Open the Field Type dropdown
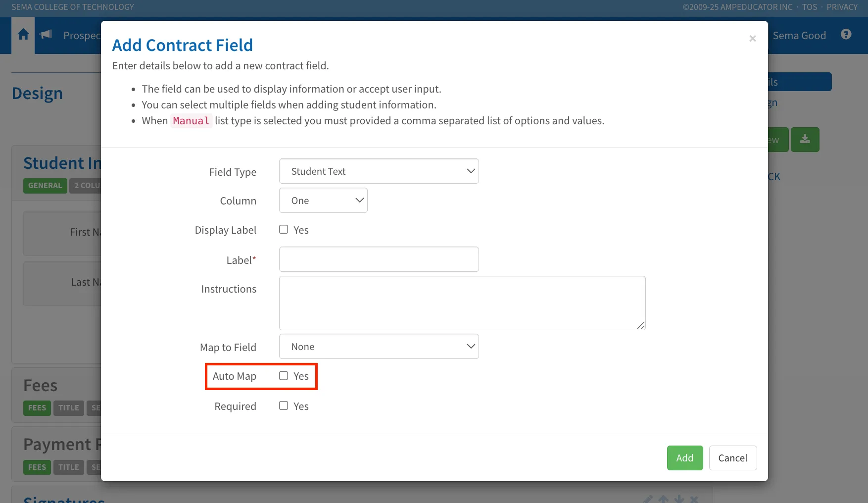 379,171
